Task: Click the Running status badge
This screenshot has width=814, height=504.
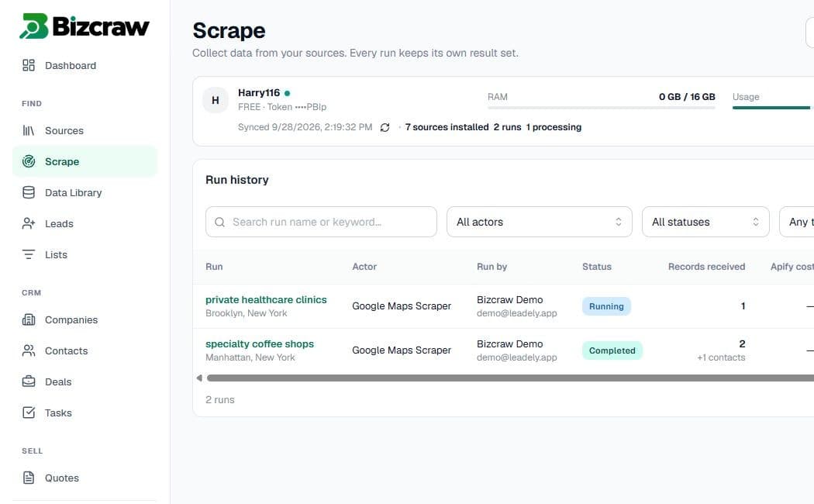Action: tap(606, 306)
